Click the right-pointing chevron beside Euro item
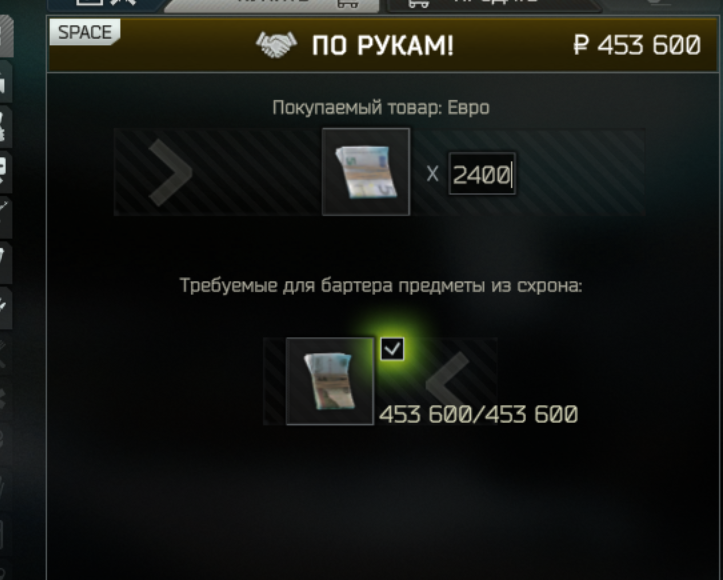 [170, 172]
